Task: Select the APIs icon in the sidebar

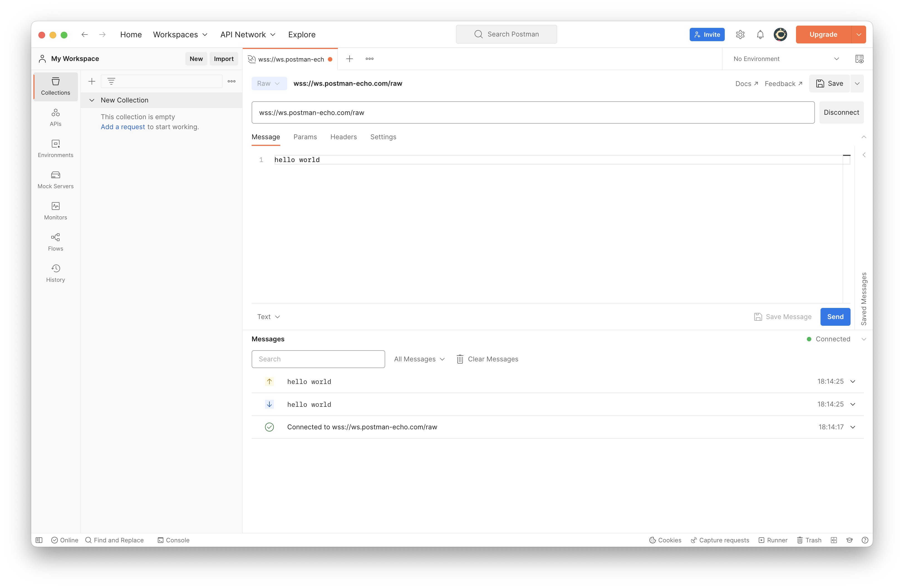Action: (55, 117)
